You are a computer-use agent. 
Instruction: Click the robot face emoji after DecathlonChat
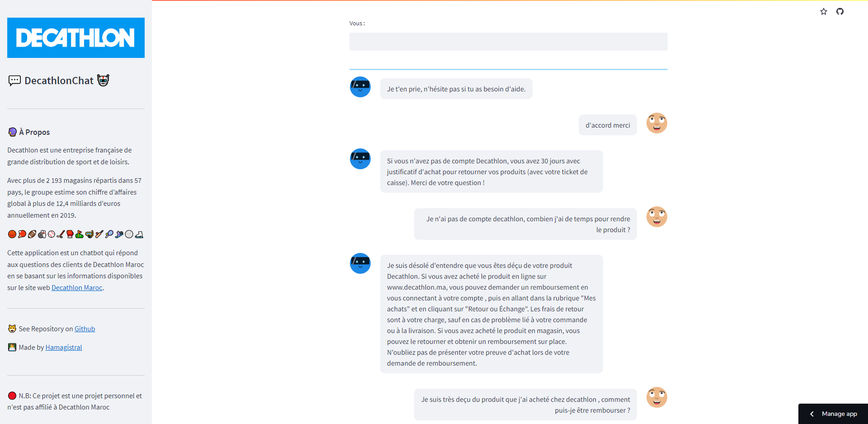pyautogui.click(x=103, y=80)
